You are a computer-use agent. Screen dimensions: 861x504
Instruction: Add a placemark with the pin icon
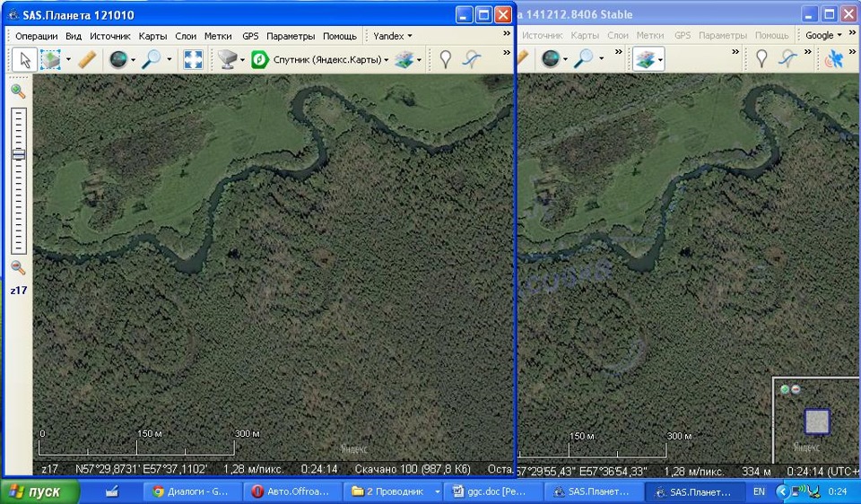point(446,59)
